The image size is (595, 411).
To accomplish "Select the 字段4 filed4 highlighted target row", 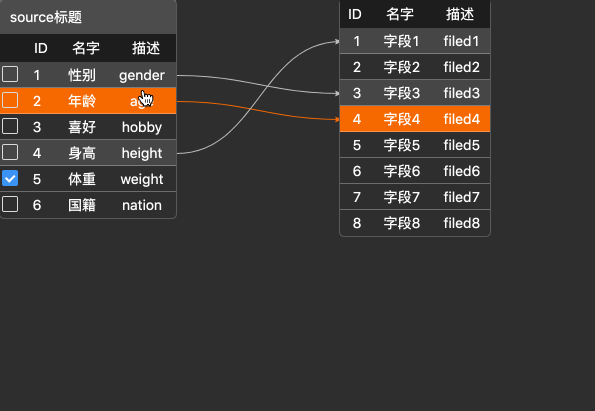I will click(x=415, y=119).
